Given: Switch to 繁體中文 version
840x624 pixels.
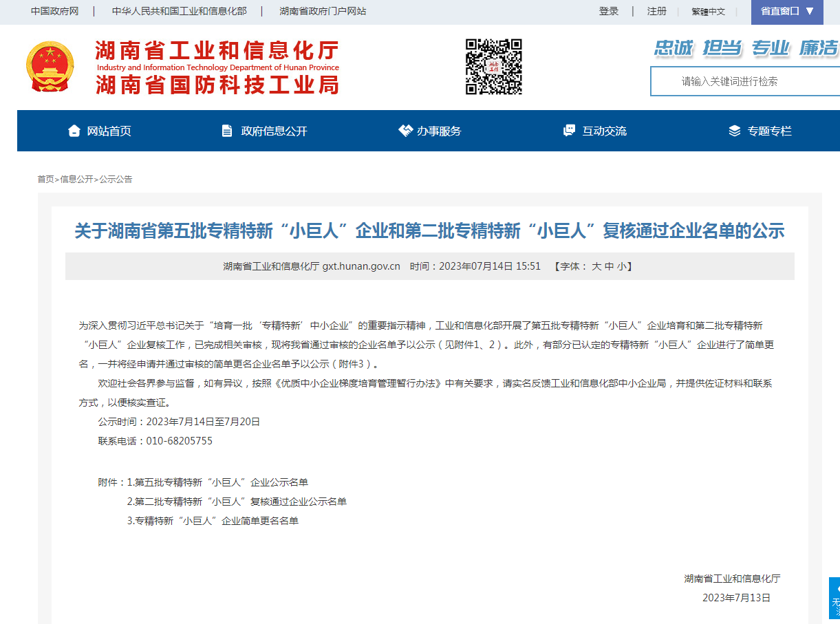Looking at the screenshot, I should pyautogui.click(x=708, y=12).
